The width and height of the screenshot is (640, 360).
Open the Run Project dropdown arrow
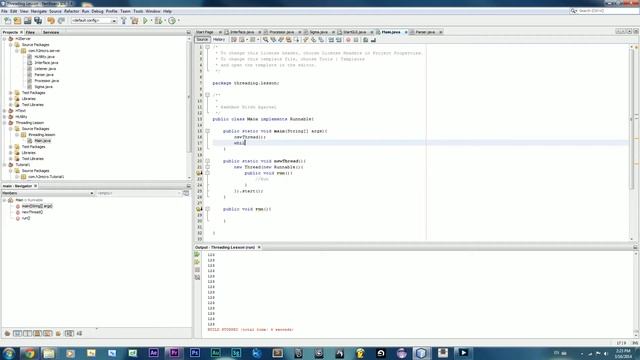coord(151,20)
